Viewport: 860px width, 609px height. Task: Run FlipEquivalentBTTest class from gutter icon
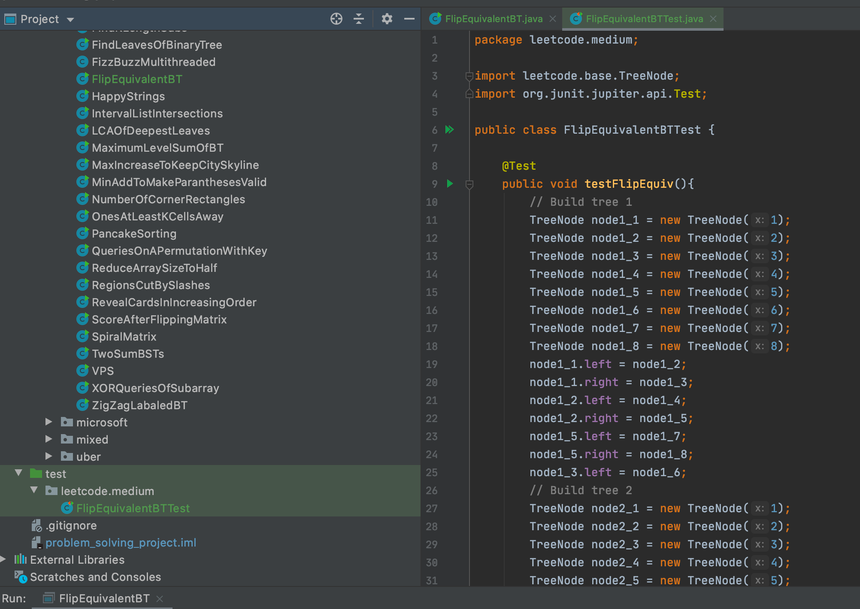(450, 130)
